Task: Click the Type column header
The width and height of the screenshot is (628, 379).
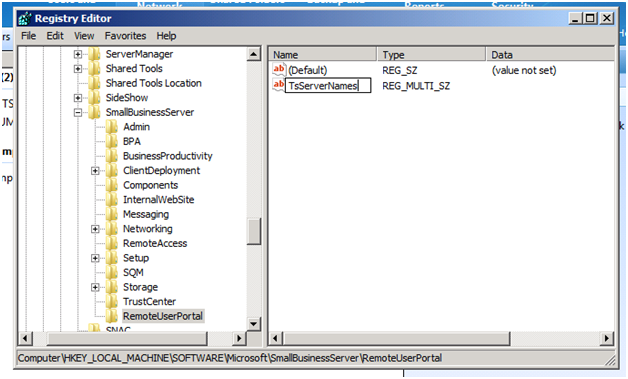Action: point(432,54)
